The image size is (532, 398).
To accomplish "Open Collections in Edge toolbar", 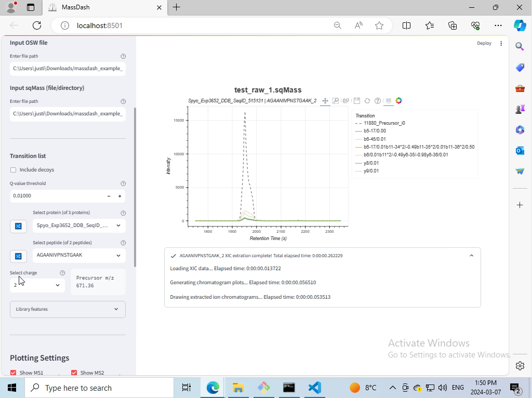I will [x=453, y=25].
